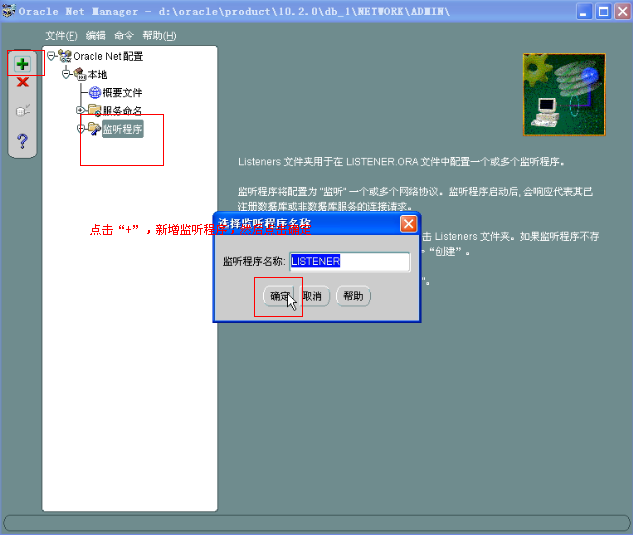Click the network illustration image
The height and width of the screenshot is (535, 633).
564,94
